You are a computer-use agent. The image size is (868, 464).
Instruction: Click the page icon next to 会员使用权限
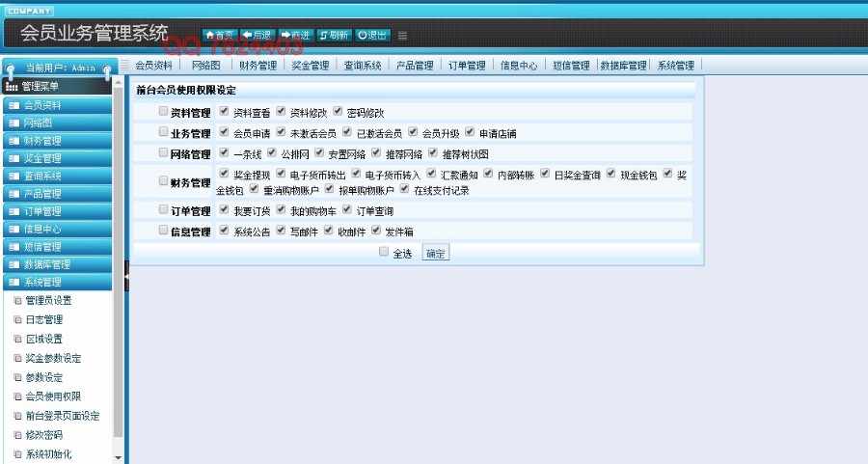click(x=17, y=396)
